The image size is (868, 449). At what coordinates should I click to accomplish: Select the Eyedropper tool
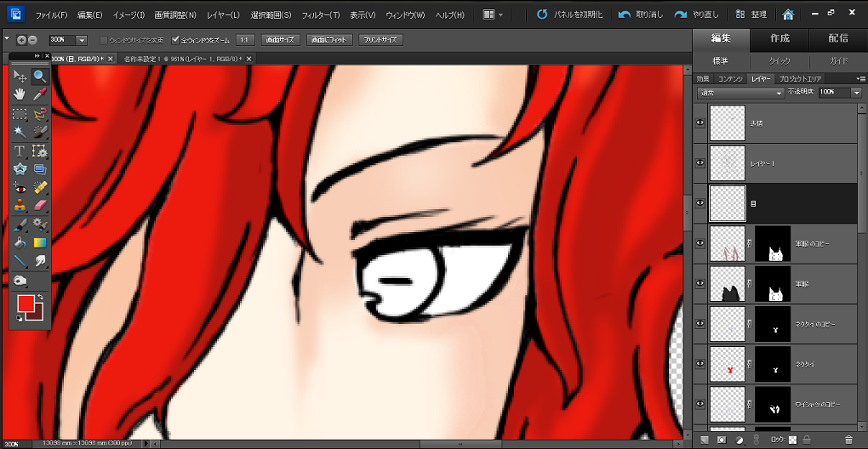[39, 94]
